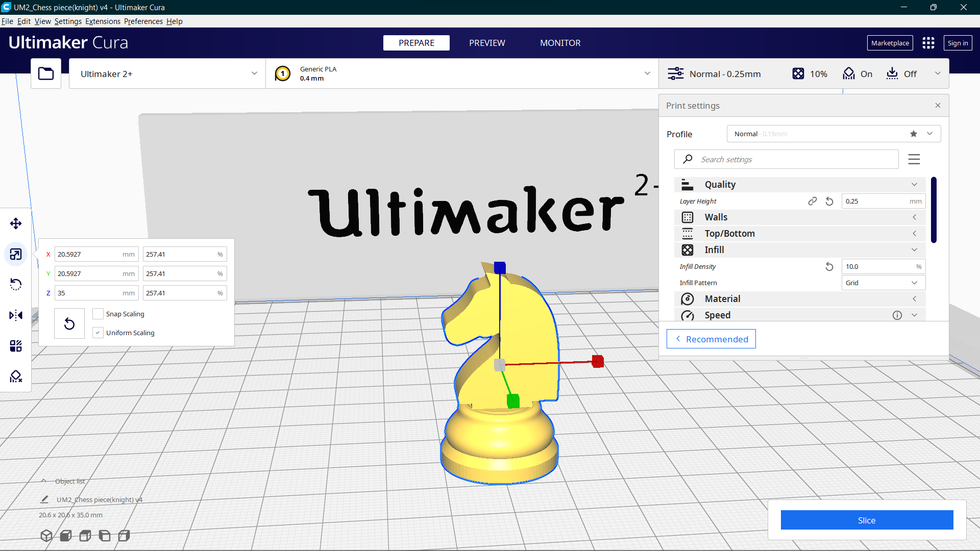Click the Sign in button
The image size is (980, 551).
click(958, 43)
